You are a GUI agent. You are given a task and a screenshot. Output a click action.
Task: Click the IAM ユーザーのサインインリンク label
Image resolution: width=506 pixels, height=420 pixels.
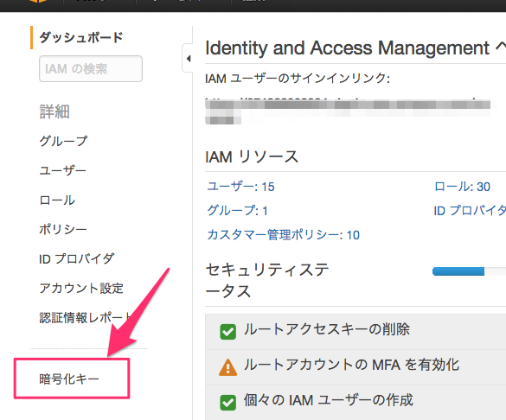pos(298,79)
